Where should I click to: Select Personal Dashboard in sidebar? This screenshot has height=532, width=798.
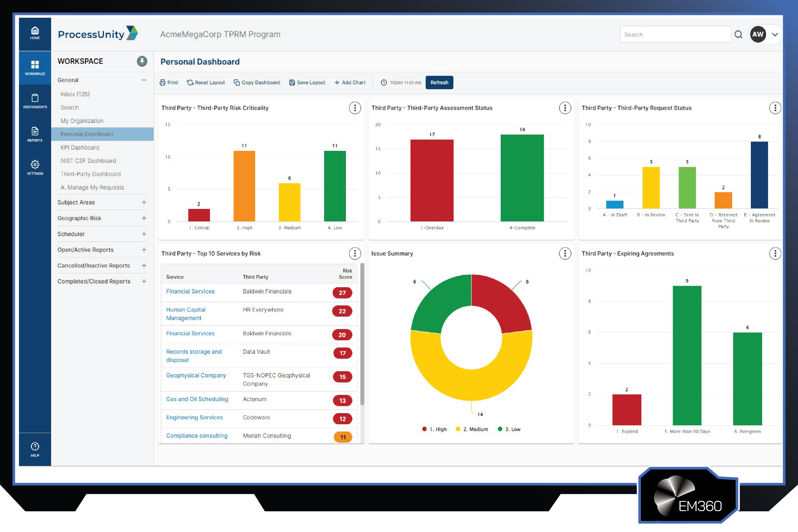(102, 134)
